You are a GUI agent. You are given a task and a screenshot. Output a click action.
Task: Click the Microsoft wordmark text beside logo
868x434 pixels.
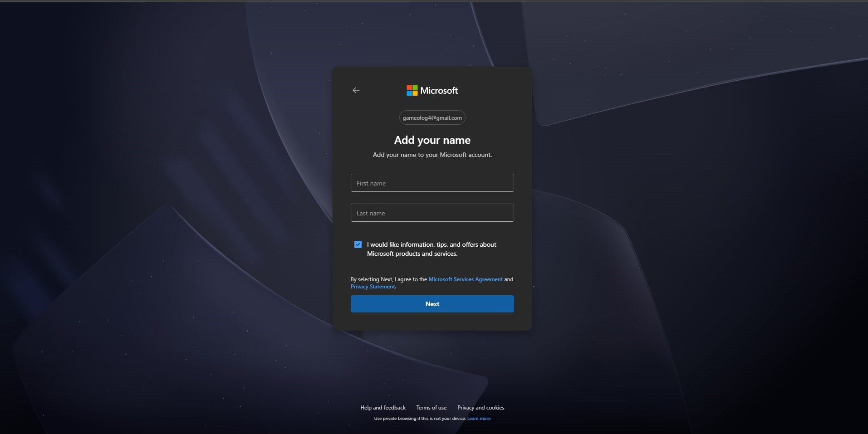(x=439, y=91)
